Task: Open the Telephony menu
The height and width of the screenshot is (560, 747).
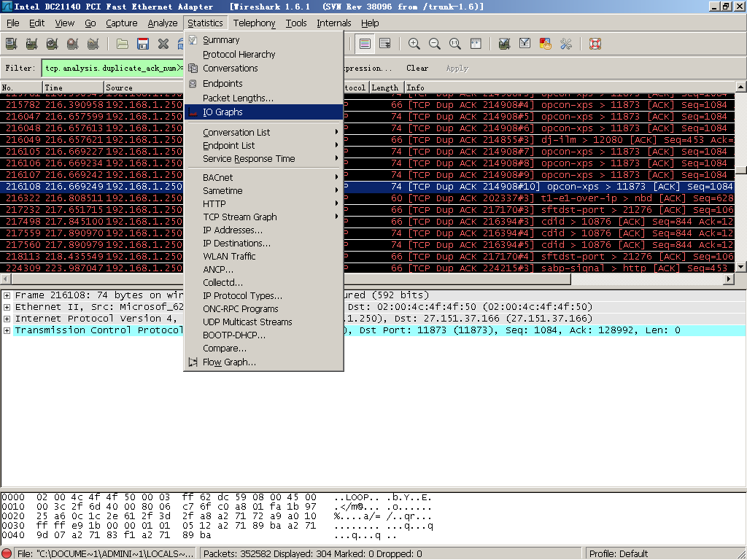Action: [254, 23]
